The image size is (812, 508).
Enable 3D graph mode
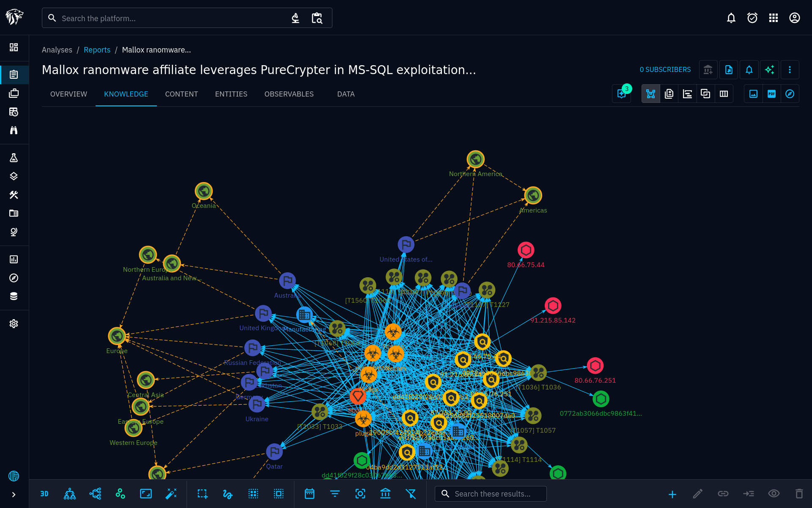44,494
